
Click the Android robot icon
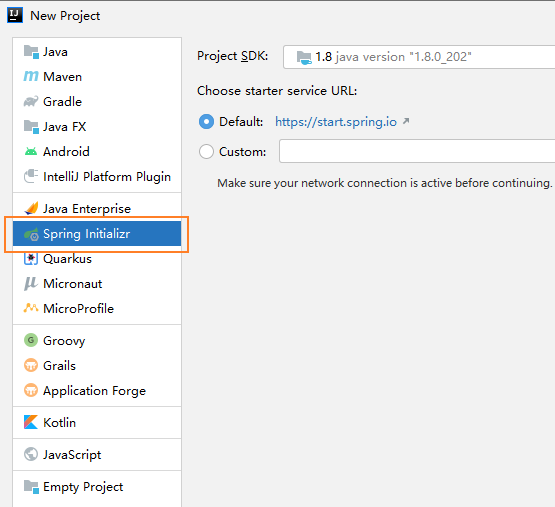click(31, 152)
